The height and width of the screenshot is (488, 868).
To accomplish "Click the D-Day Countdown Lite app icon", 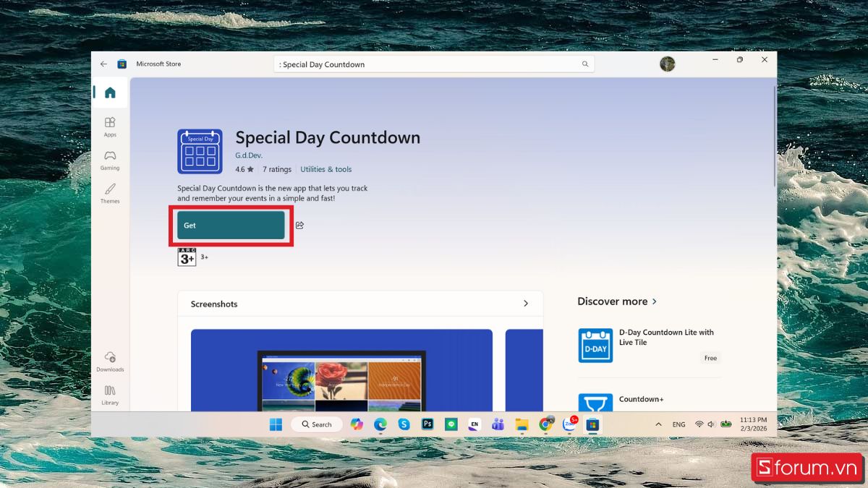I will coord(595,346).
